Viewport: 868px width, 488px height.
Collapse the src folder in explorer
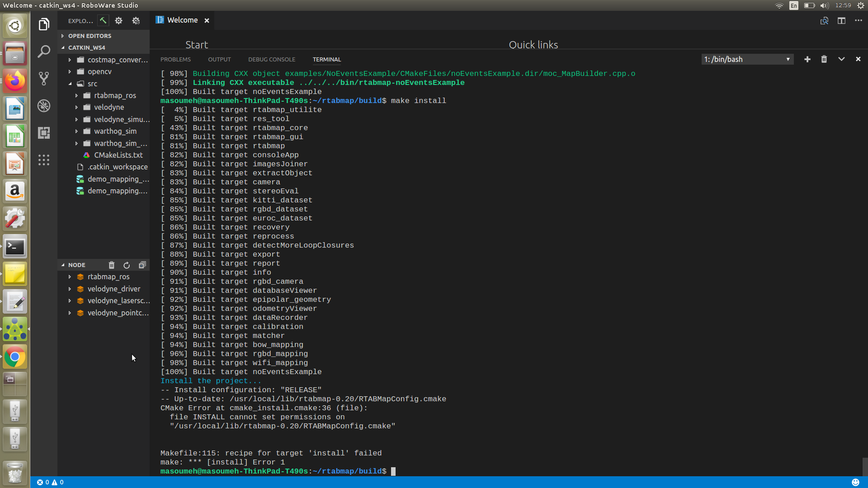92,84
